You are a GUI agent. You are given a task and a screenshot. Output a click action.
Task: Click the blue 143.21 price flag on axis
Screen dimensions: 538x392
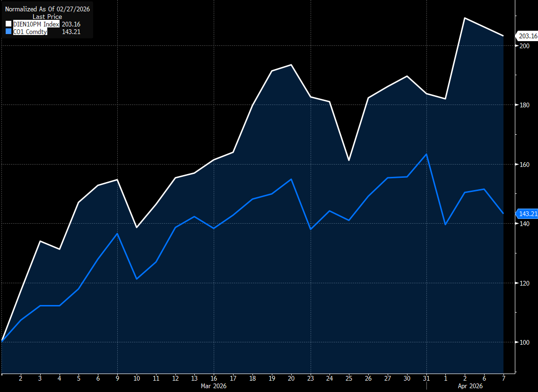528,214
